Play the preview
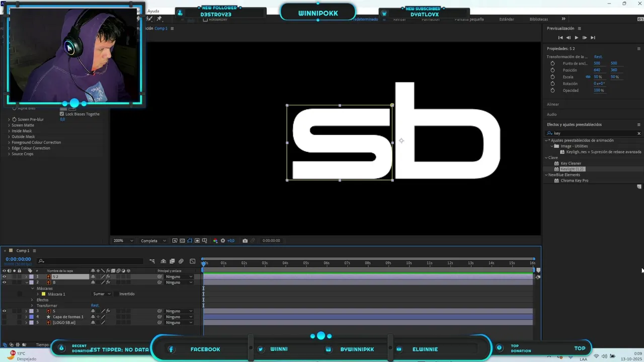This screenshot has height=362, width=644. click(x=577, y=38)
